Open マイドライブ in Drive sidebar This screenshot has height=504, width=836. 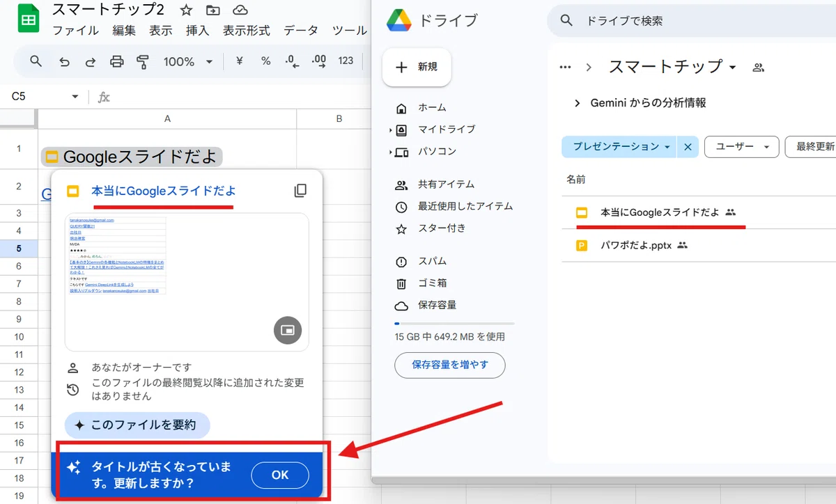point(447,129)
